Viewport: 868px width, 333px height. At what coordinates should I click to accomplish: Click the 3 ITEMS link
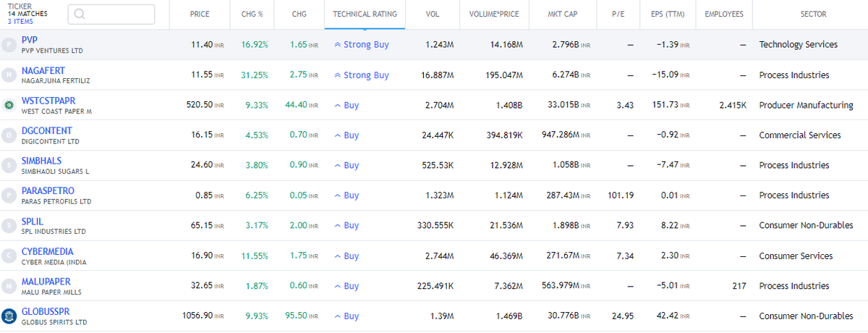tap(20, 22)
